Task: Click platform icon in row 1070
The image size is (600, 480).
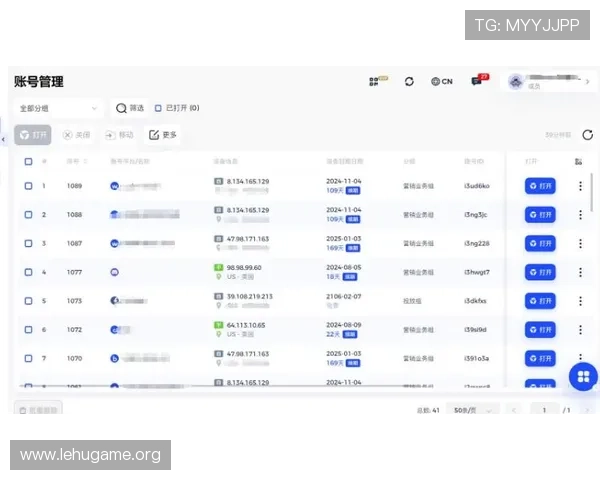Action: [114, 358]
